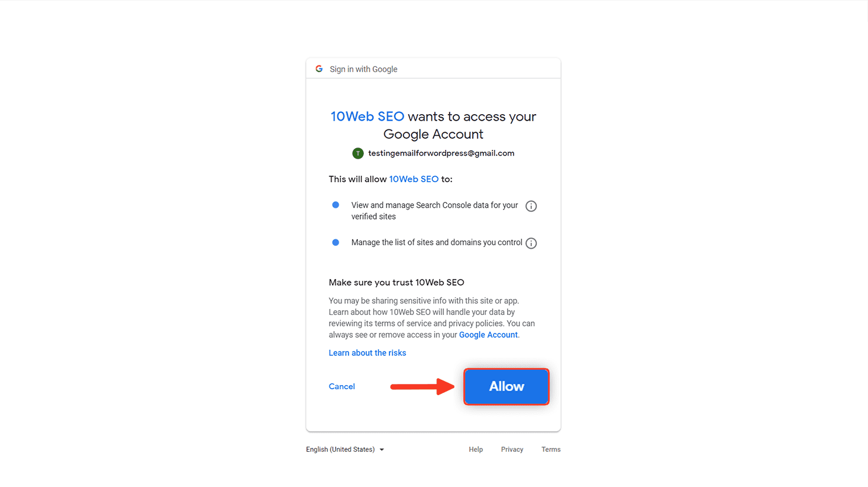
Task: Click the Sign in with Google header
Action: (363, 69)
